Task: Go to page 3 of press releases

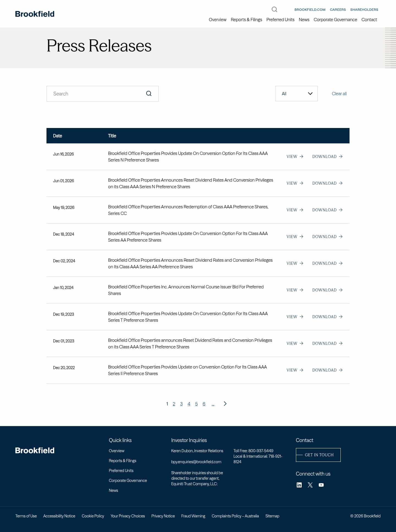Action: coord(181,404)
